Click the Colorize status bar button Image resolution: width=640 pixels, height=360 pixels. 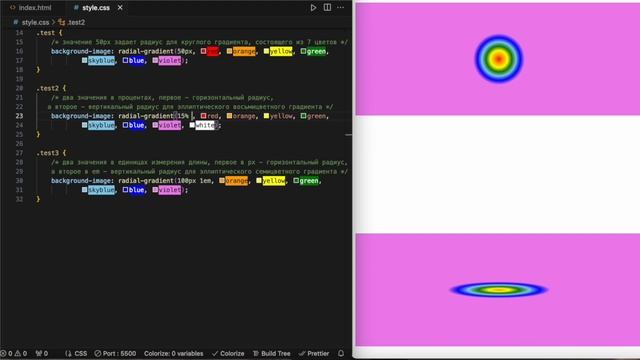tap(228, 353)
